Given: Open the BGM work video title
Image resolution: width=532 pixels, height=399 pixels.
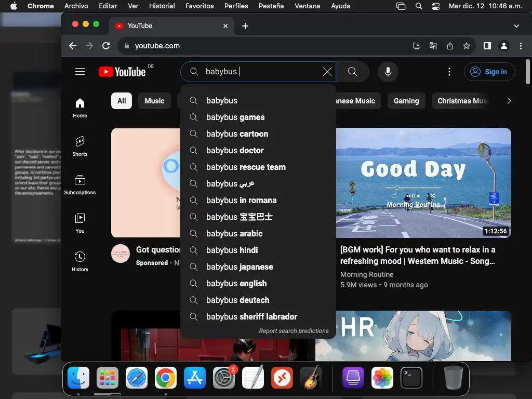Looking at the screenshot, I should pos(418,256).
